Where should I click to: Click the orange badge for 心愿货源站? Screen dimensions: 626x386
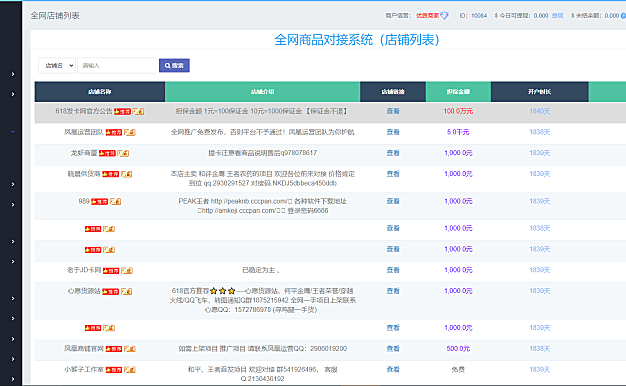(127, 291)
